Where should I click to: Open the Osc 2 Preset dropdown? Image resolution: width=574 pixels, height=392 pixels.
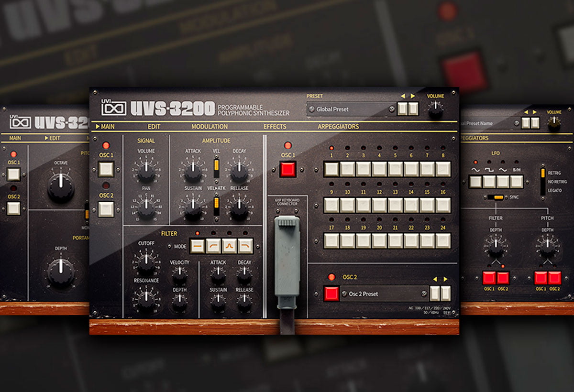coord(384,294)
